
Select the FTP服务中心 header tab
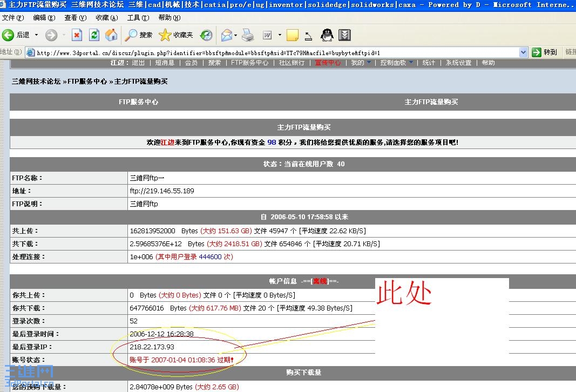point(139,102)
